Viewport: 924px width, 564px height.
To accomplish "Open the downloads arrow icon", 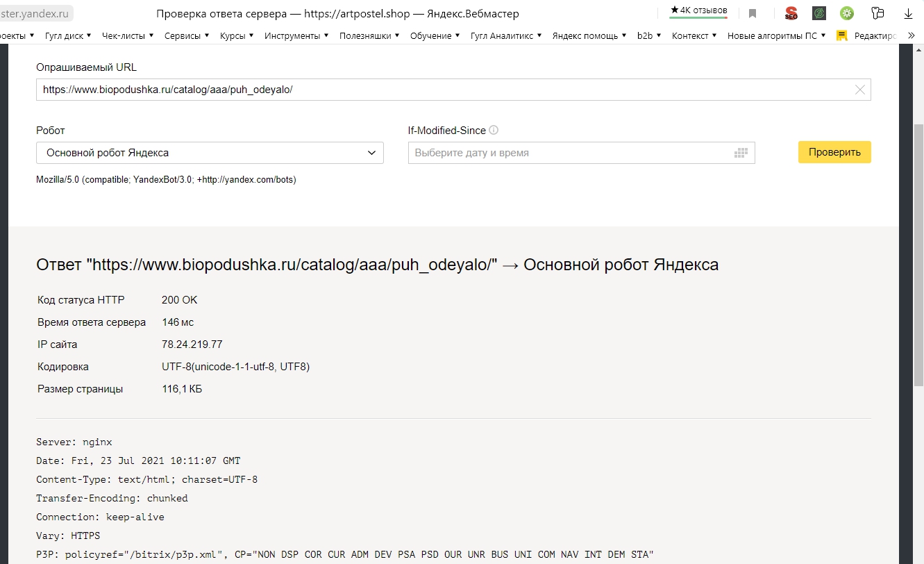I will tap(908, 13).
